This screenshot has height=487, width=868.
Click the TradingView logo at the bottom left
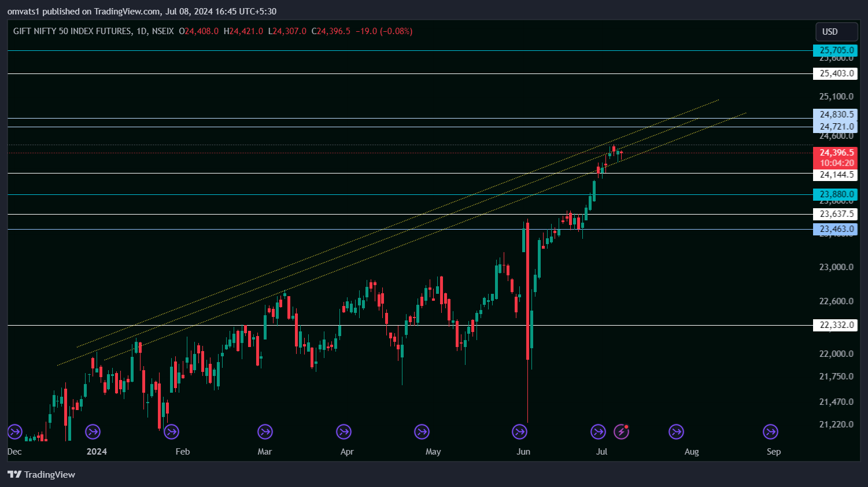(x=41, y=475)
